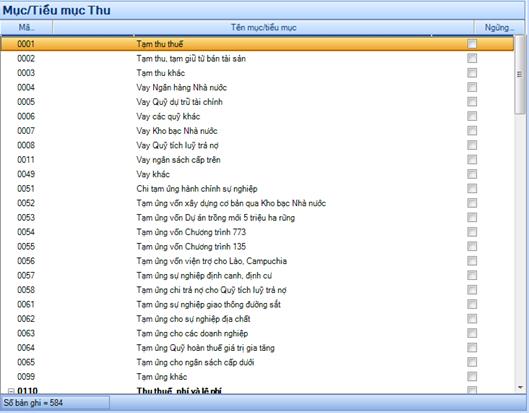Mark checkbox for Tạm ứng khác row
529x413 pixels.
click(472, 377)
